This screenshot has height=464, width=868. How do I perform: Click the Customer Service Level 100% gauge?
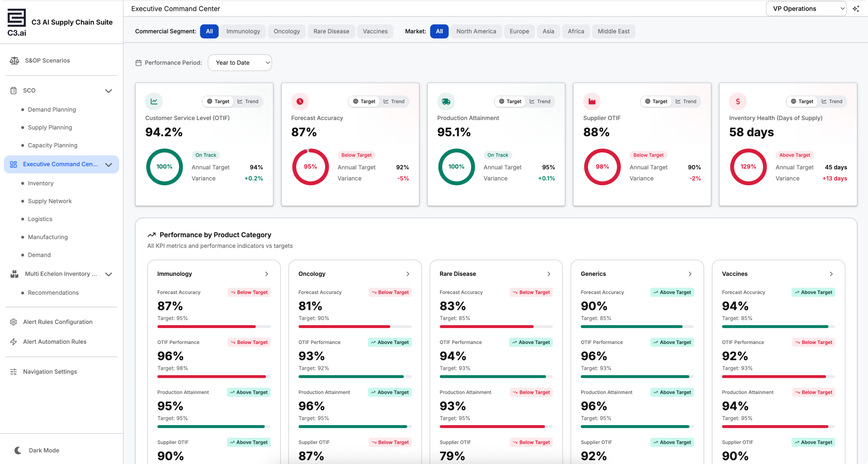click(x=164, y=167)
